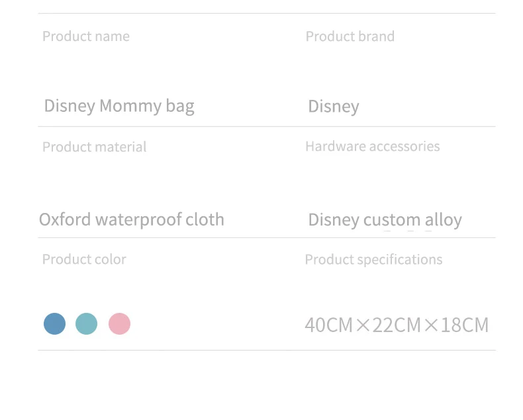Click the word "waterproof"
523x420 pixels.
point(138,220)
